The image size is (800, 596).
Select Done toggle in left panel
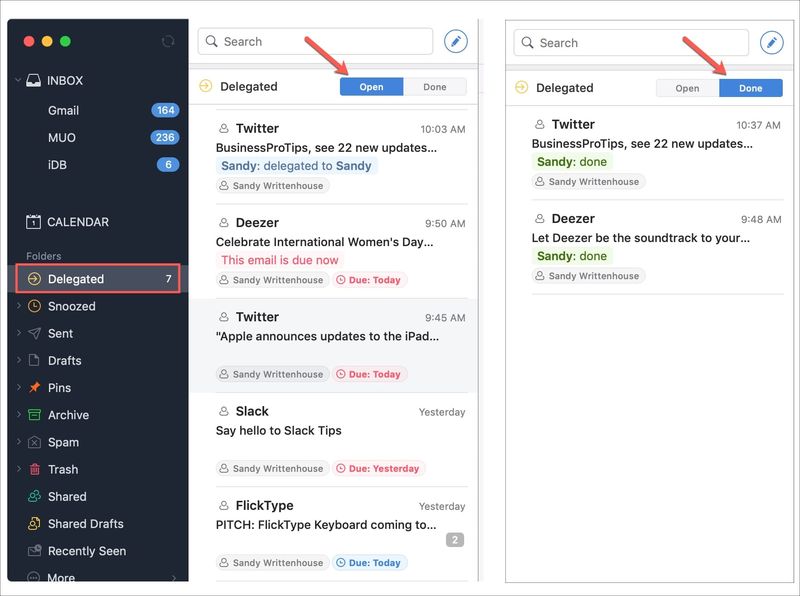435,87
